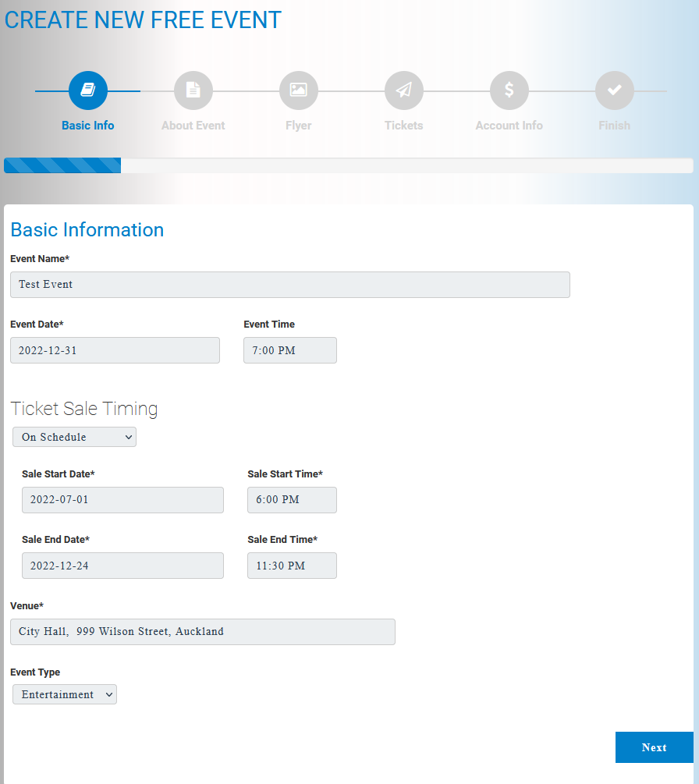The height and width of the screenshot is (784, 699).
Task: Change the Event Time field
Action: pos(289,350)
